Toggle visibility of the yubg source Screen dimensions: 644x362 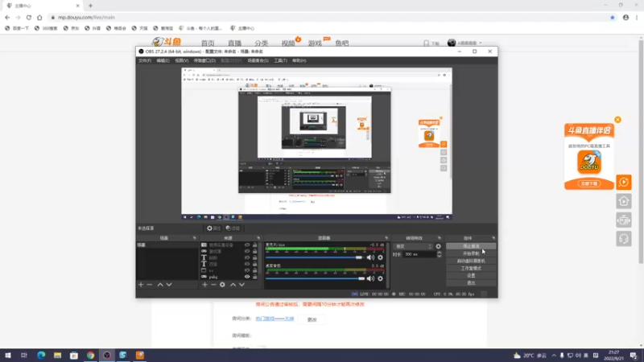point(247,277)
